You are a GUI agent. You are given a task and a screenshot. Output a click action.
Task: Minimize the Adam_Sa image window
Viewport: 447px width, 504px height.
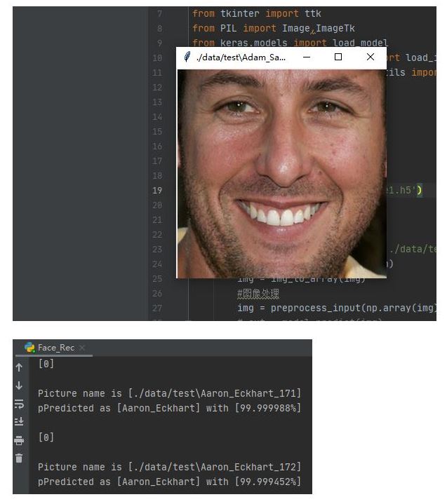coord(307,57)
